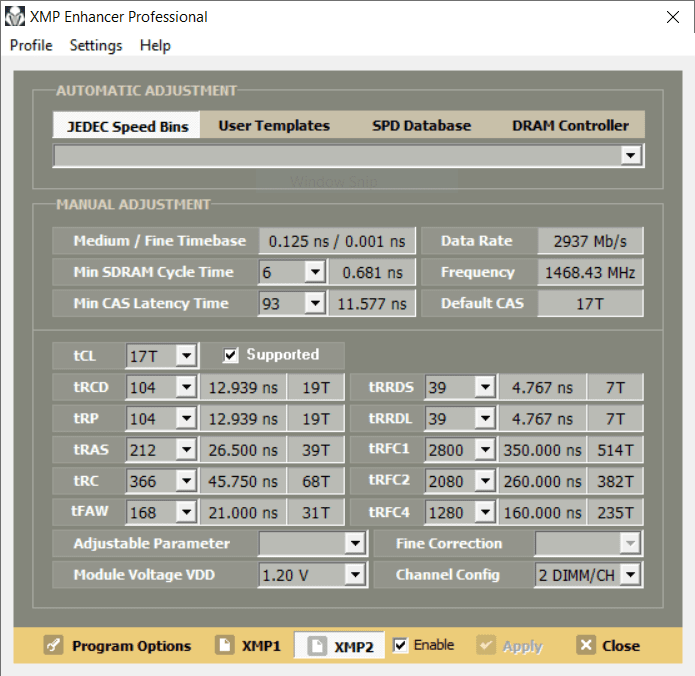Open the Profile menu
695x676 pixels.
point(31,45)
